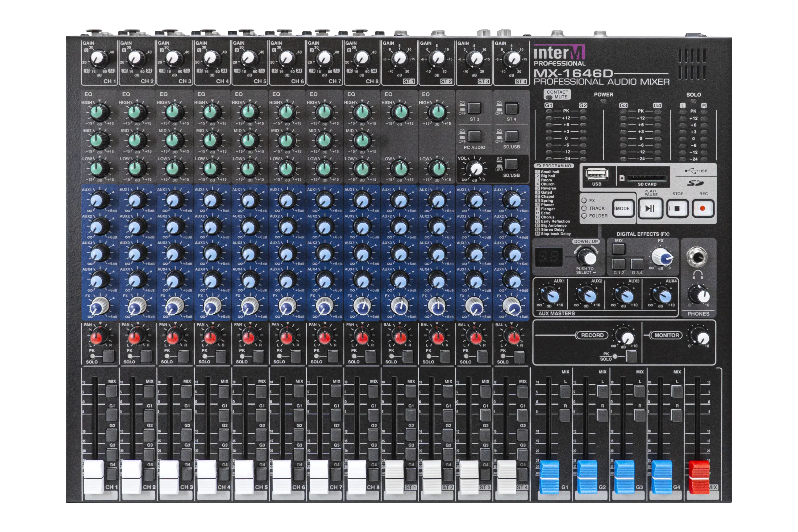
Task: Click the CH 6 G2 assign button
Action: pos(299,435)
